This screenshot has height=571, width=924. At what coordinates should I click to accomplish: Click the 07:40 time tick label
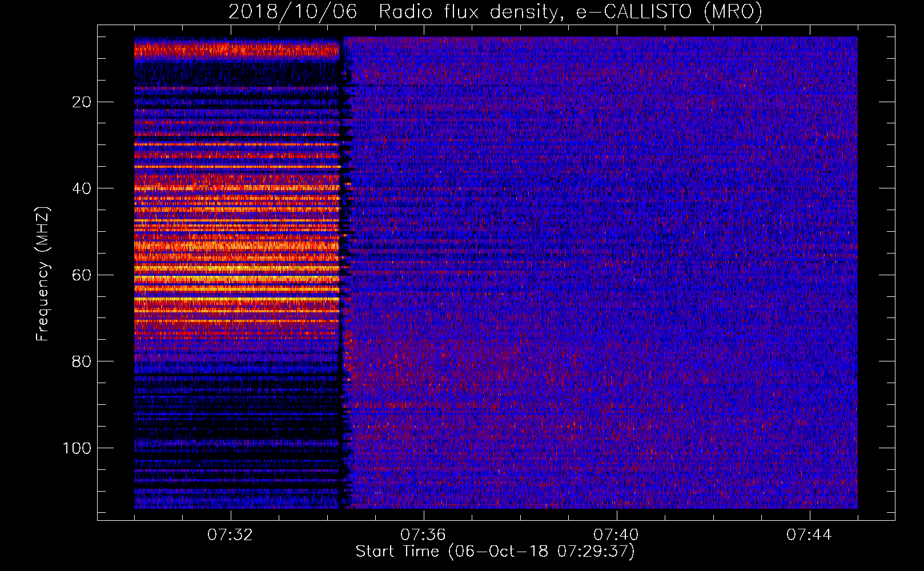pos(616,535)
